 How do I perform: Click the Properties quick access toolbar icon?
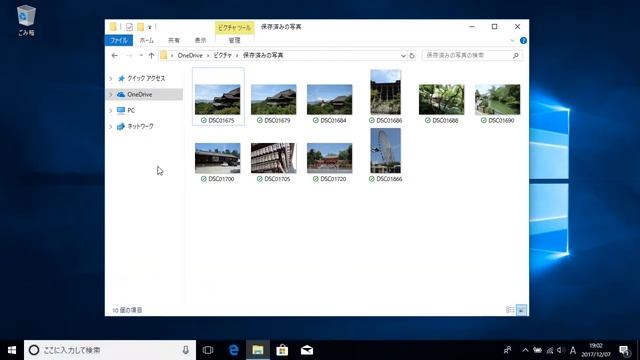point(129,27)
